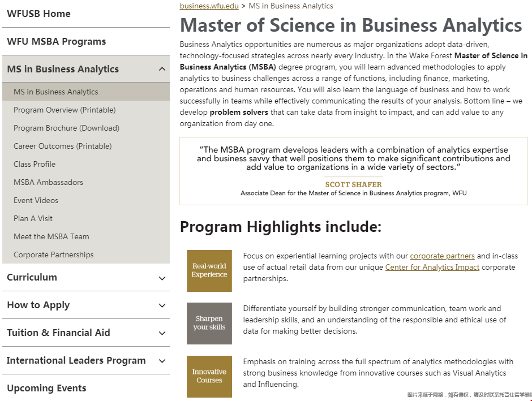Select the highlighted MS in Business Analytics subitem
The height and width of the screenshot is (401, 532).
86,92
